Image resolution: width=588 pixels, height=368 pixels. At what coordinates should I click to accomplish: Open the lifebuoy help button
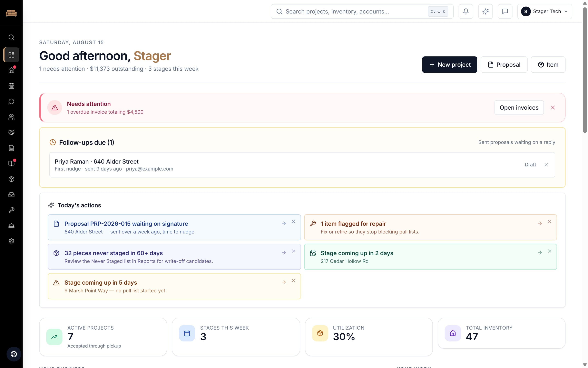coord(14,354)
